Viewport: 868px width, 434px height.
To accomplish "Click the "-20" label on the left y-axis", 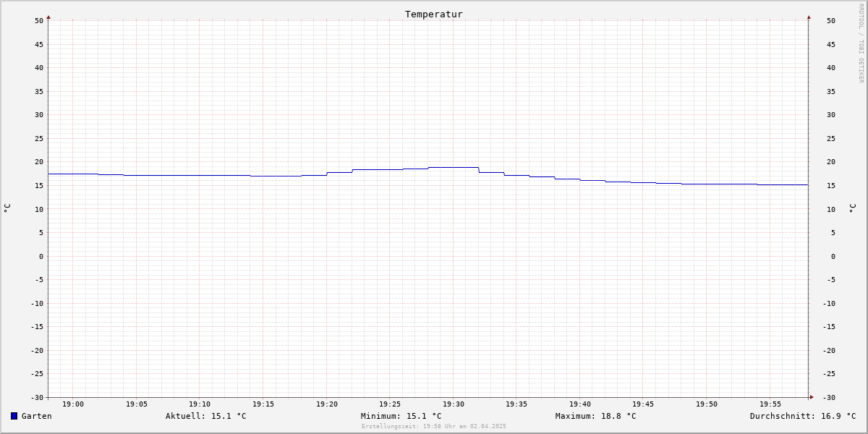I will 37,351.
